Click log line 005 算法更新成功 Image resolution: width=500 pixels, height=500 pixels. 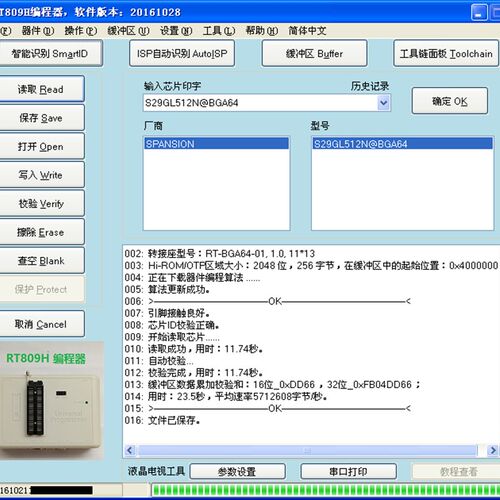tap(167, 290)
